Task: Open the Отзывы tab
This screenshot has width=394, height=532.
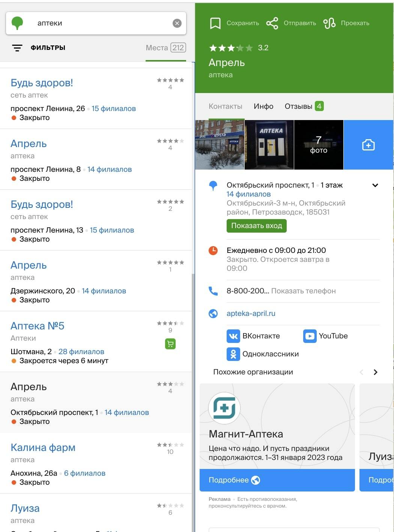Action: click(304, 106)
